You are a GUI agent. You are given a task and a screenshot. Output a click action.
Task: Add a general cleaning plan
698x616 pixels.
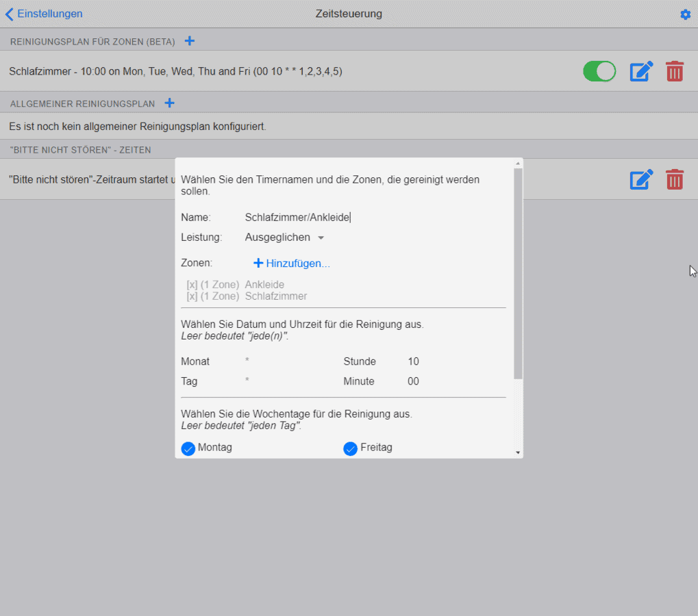(x=170, y=103)
